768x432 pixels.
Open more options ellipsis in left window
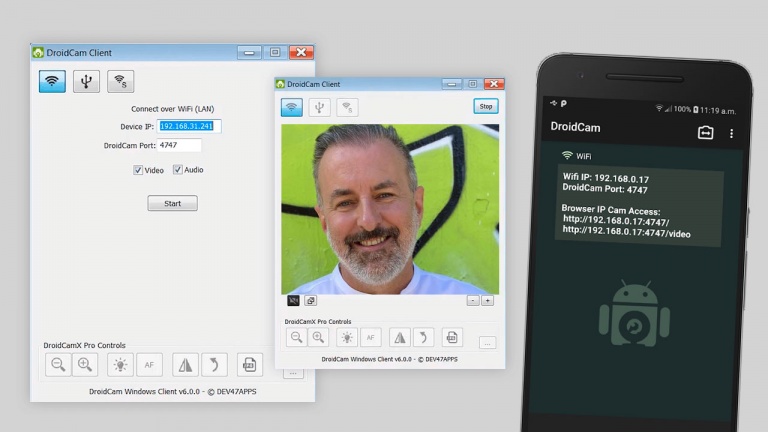point(293,374)
